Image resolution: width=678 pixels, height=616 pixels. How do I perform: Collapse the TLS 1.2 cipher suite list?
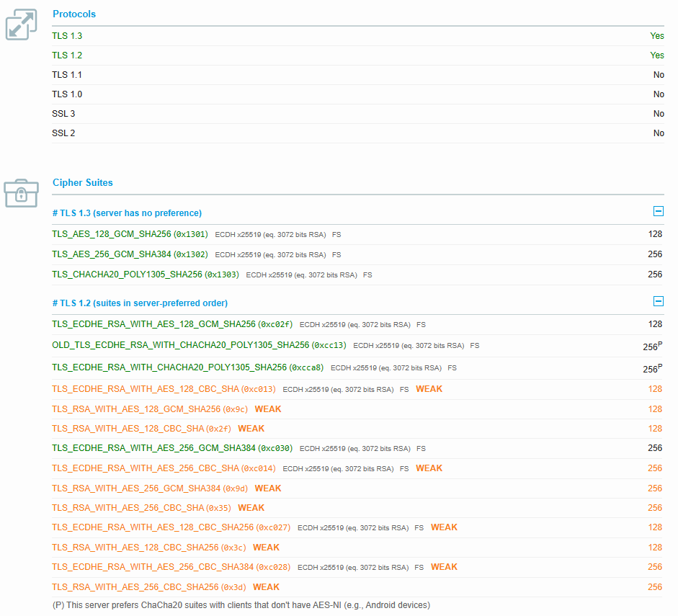(658, 303)
